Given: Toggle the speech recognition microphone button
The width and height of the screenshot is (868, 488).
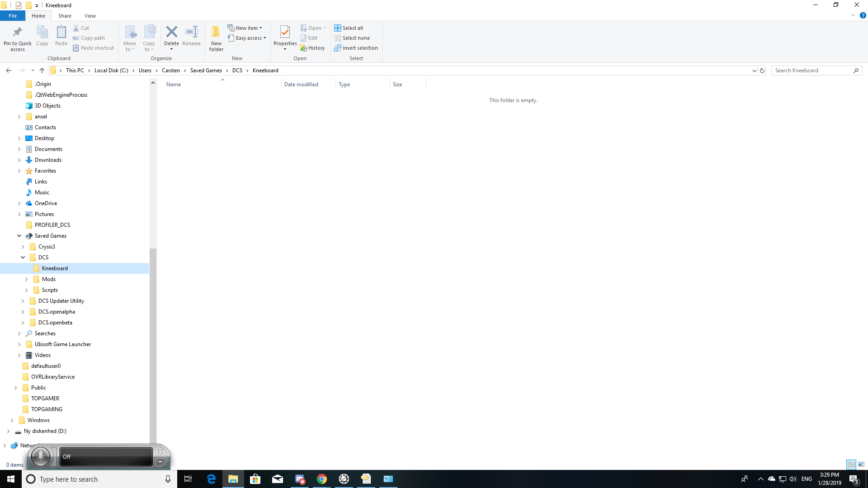Looking at the screenshot, I should tap(41, 456).
